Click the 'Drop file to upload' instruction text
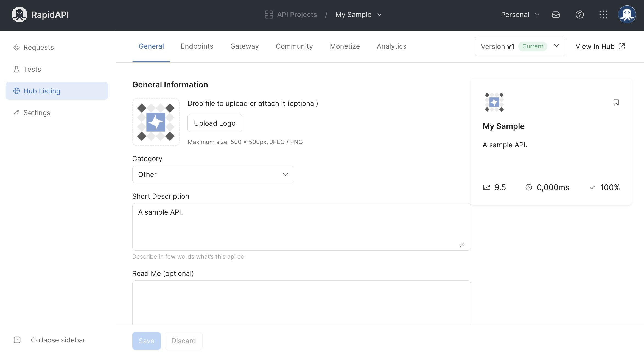 tap(253, 103)
